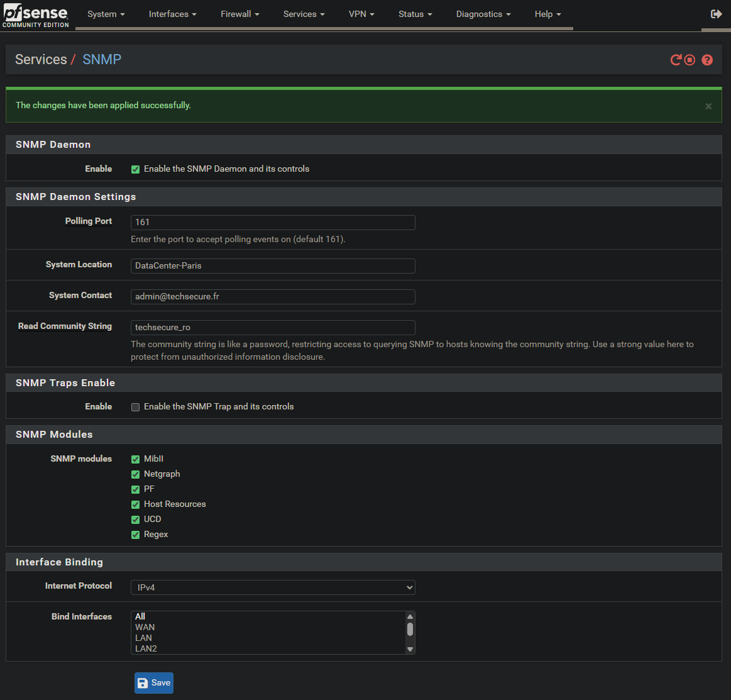Expand the Diagnostics menu

point(483,14)
